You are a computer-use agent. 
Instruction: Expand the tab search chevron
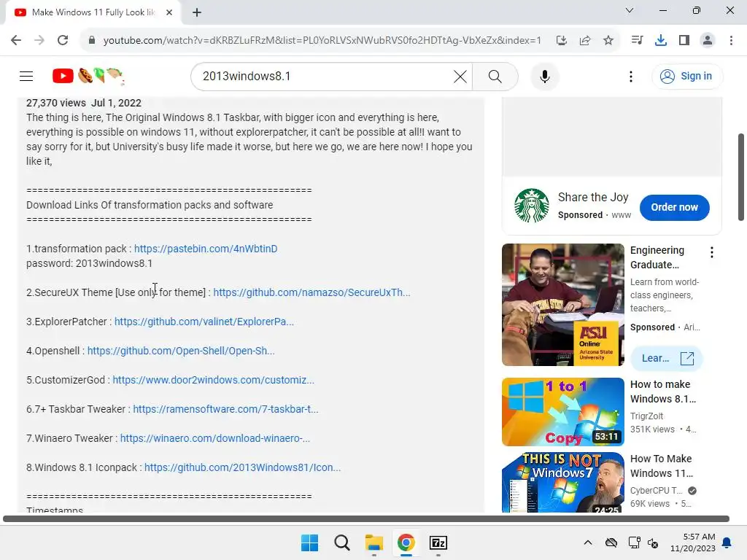click(x=630, y=10)
